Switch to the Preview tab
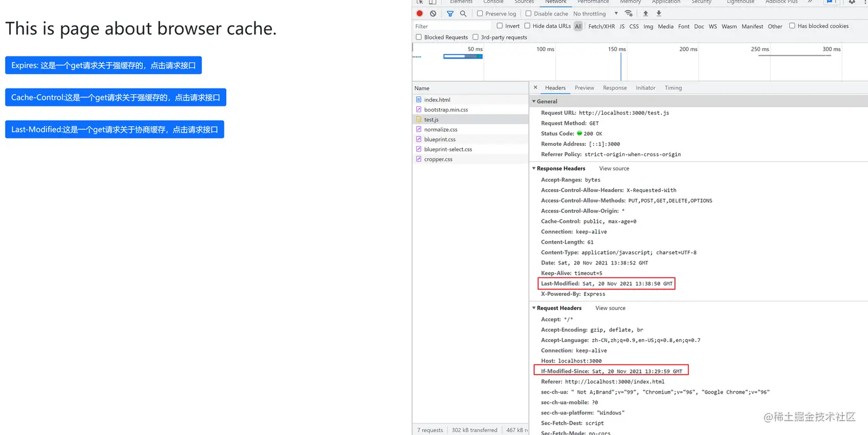Screen dimensions: 868x435 [584, 88]
